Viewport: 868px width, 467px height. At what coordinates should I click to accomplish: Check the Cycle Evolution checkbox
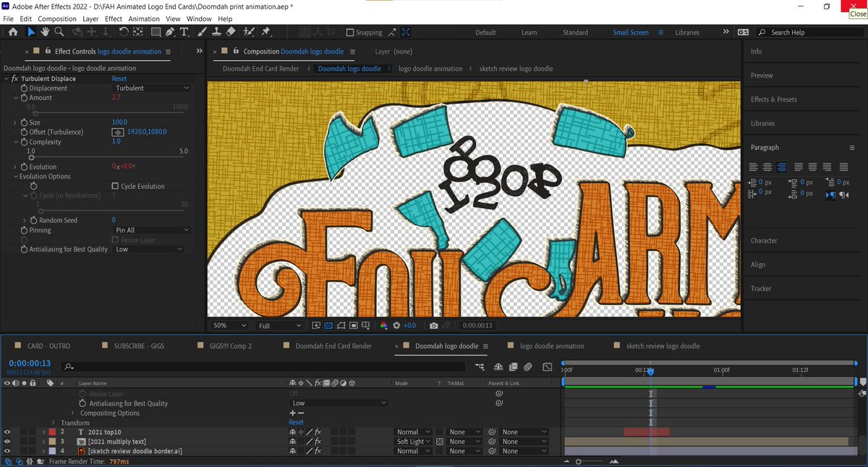point(116,186)
